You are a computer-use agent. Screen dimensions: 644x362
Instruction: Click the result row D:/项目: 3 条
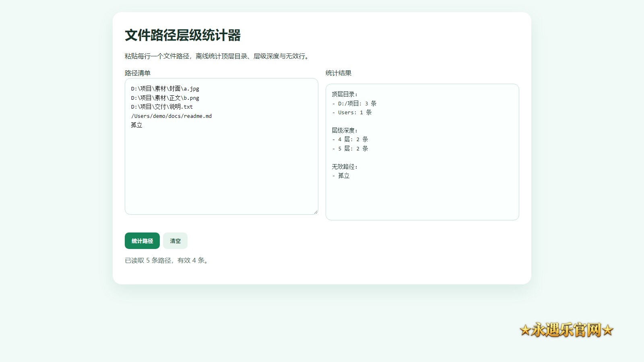point(354,103)
